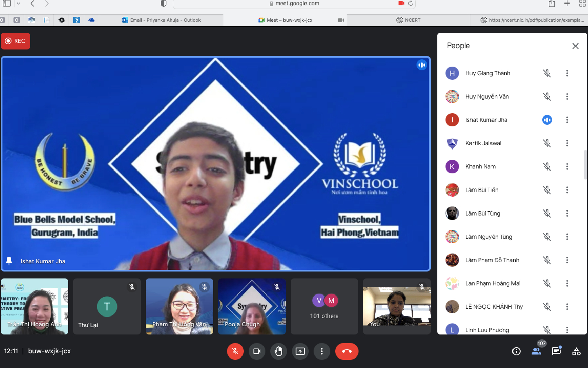Open the 101 others participants tile
Screen dimensions: 588x368
pyautogui.click(x=324, y=306)
